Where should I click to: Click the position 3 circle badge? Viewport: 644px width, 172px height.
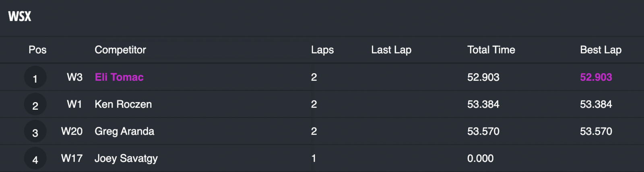pyautogui.click(x=35, y=131)
